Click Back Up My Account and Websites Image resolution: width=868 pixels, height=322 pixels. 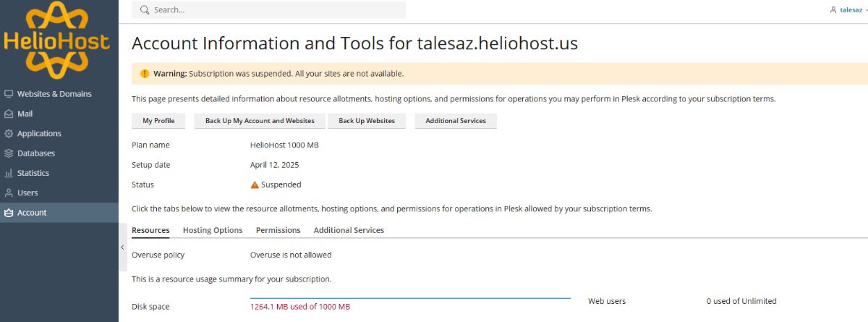point(260,121)
